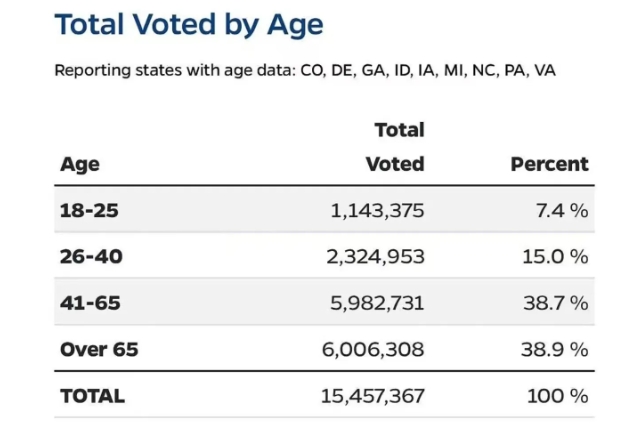Click the 1,143,375 voted value
Viewport: 634px width, 435px height.
377,211
